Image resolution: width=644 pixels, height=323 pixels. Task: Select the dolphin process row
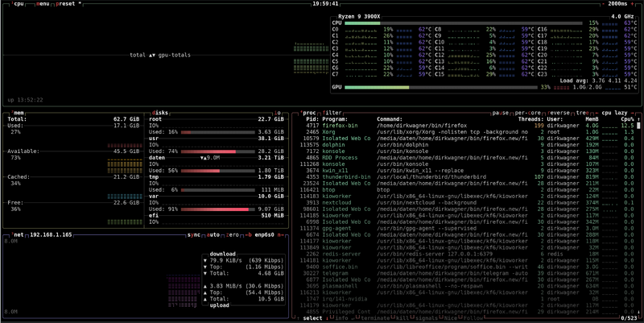pos(464,145)
